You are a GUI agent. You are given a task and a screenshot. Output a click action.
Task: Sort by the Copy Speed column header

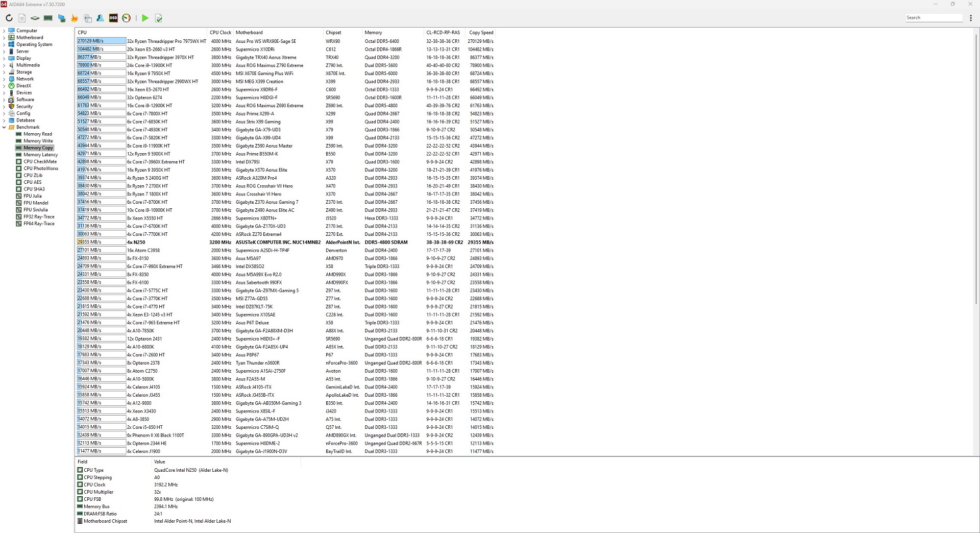[x=481, y=32]
